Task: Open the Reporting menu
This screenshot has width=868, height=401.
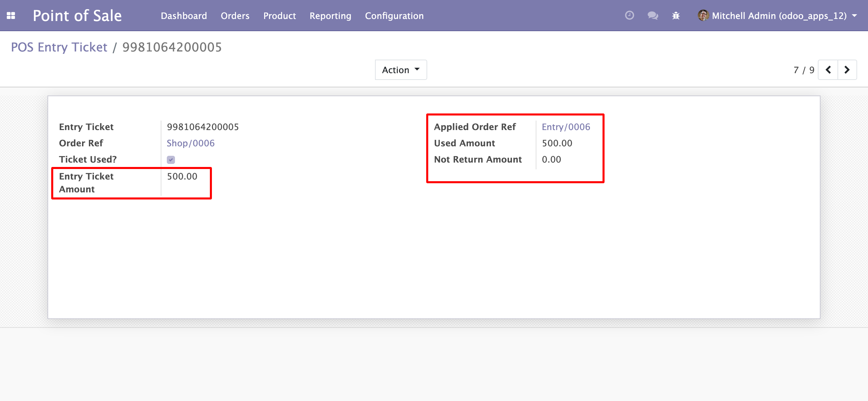Action: pos(330,16)
